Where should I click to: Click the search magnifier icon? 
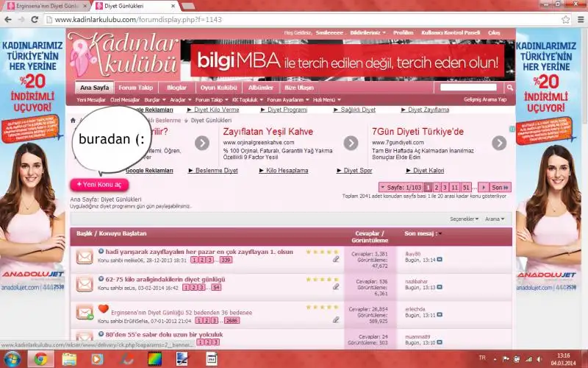(x=509, y=88)
